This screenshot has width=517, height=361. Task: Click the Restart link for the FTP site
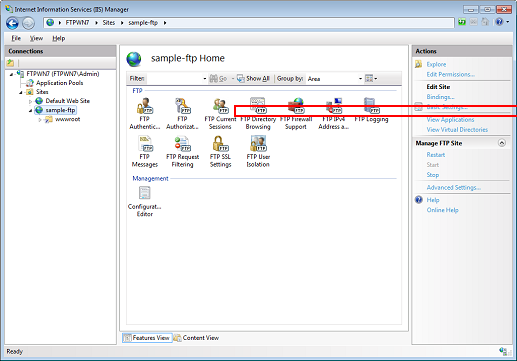pyautogui.click(x=436, y=155)
